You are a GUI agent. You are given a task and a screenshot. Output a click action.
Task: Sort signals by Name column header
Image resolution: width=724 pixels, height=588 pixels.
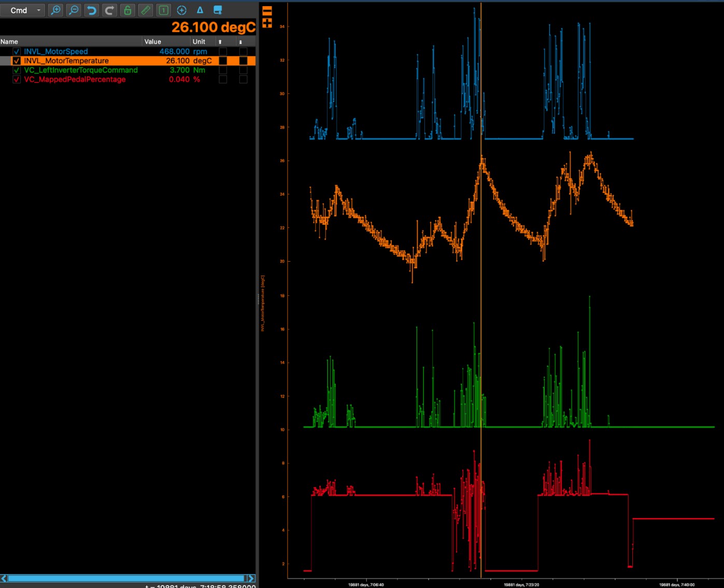coord(71,41)
